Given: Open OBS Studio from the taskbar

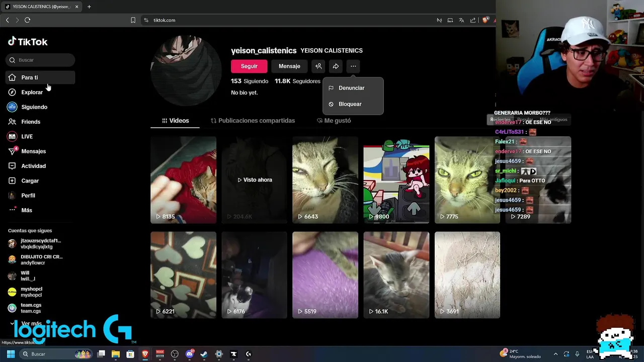Looking at the screenshot, I should tap(175, 354).
